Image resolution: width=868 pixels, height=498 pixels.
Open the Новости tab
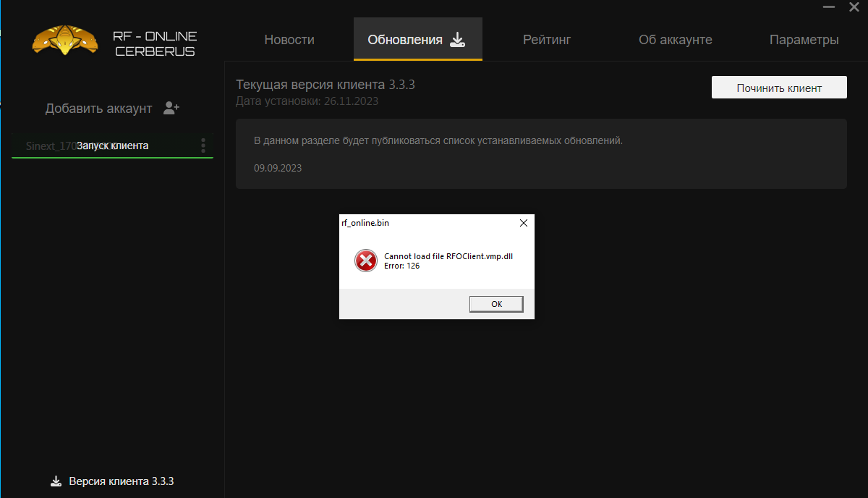289,40
